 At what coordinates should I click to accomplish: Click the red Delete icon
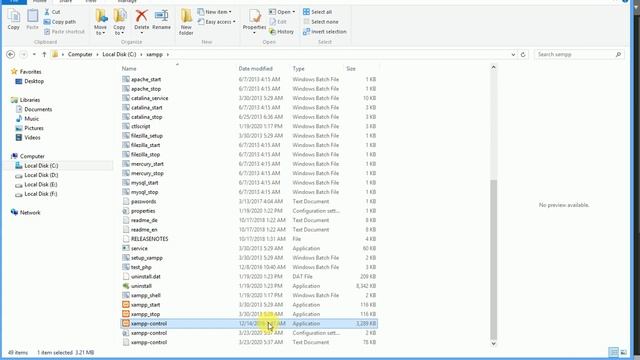click(x=142, y=16)
